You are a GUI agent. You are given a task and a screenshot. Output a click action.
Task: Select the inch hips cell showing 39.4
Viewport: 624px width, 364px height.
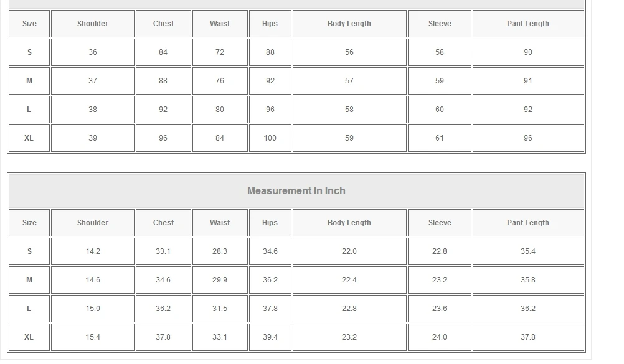coord(270,337)
